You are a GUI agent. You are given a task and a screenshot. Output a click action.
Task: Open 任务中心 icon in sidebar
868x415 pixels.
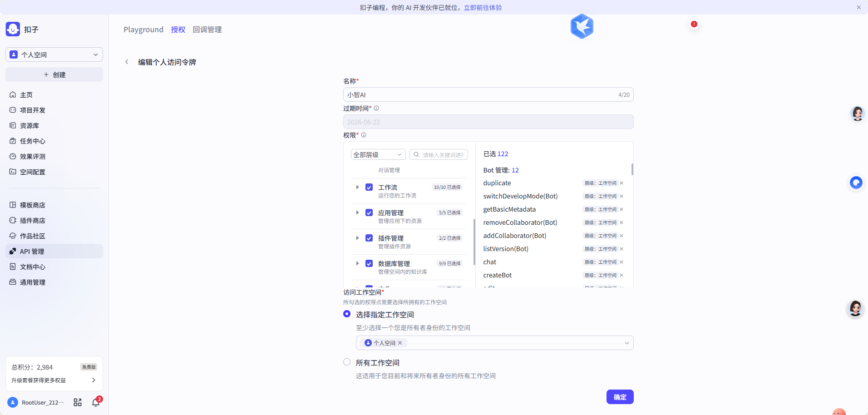coord(13,141)
